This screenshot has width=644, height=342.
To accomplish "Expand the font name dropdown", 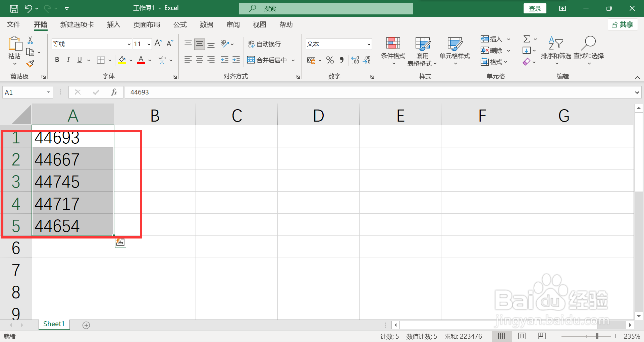I will click(129, 44).
